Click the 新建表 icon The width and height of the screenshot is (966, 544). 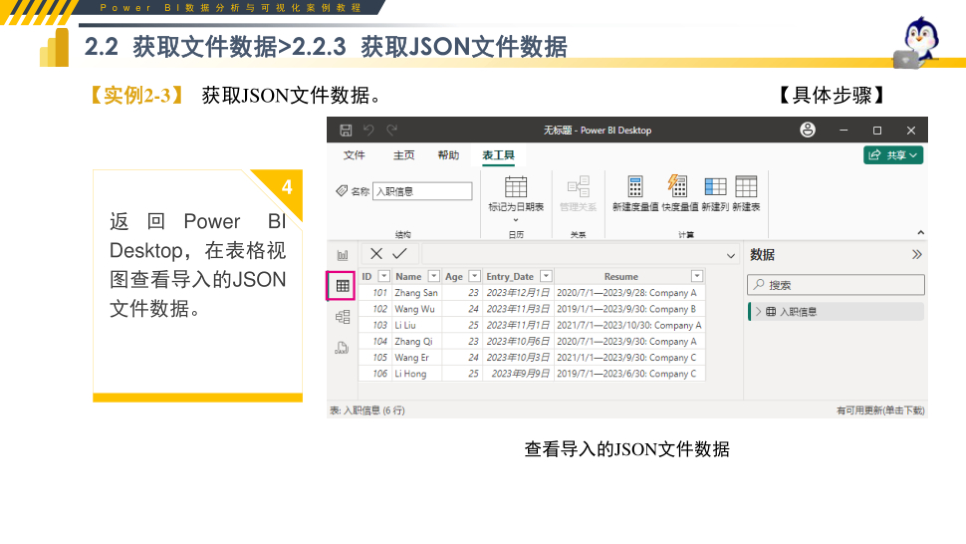point(745,186)
